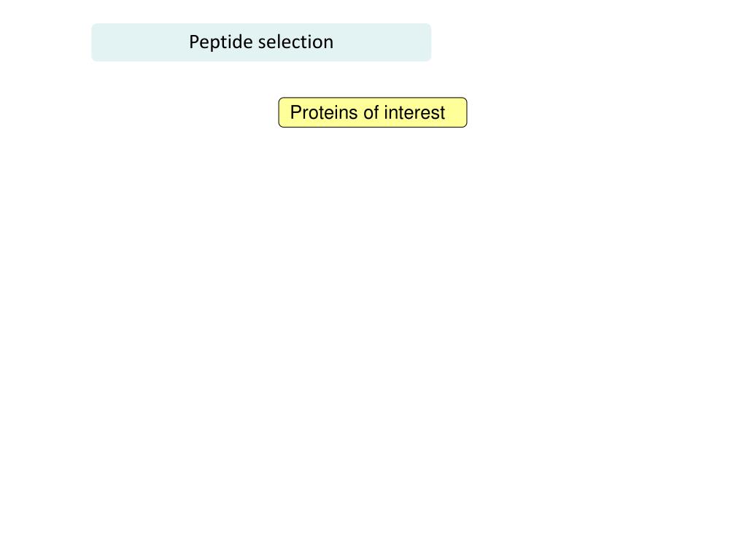The image size is (747, 560).
Task: Pick the yellow rounded rectangle shape
Action: [373, 112]
